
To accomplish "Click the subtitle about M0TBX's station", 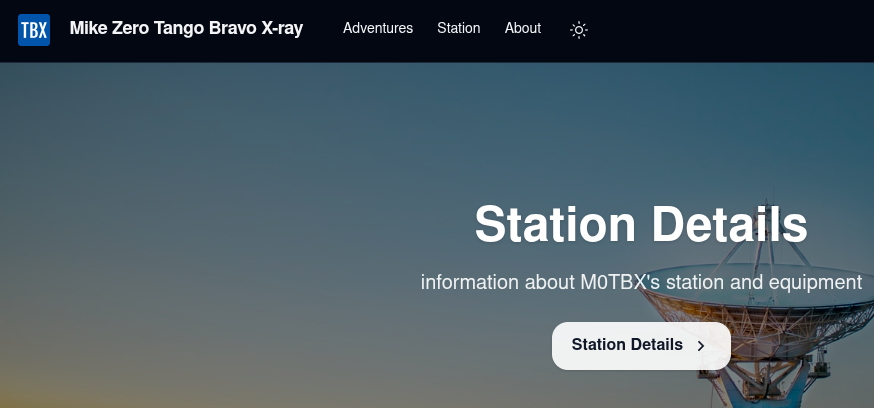I will pos(640,283).
